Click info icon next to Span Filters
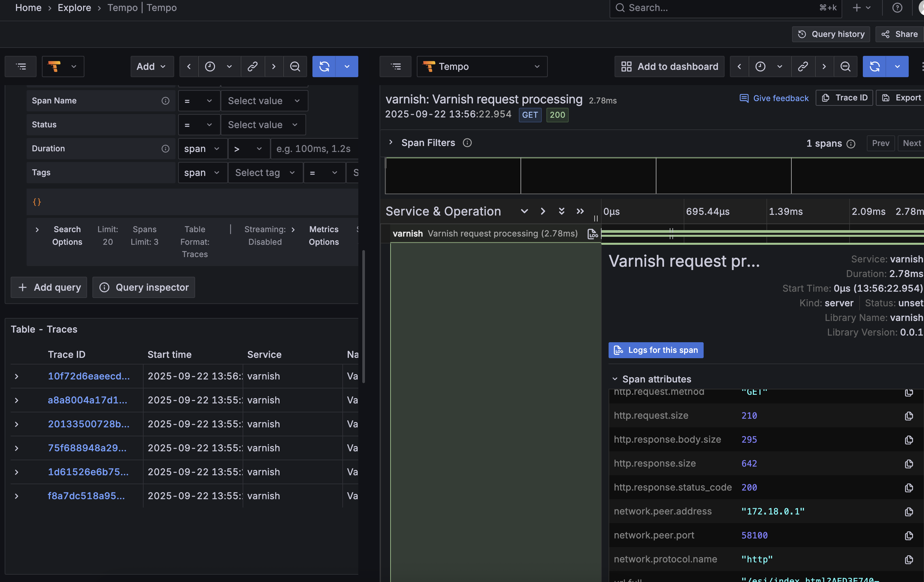 click(467, 143)
